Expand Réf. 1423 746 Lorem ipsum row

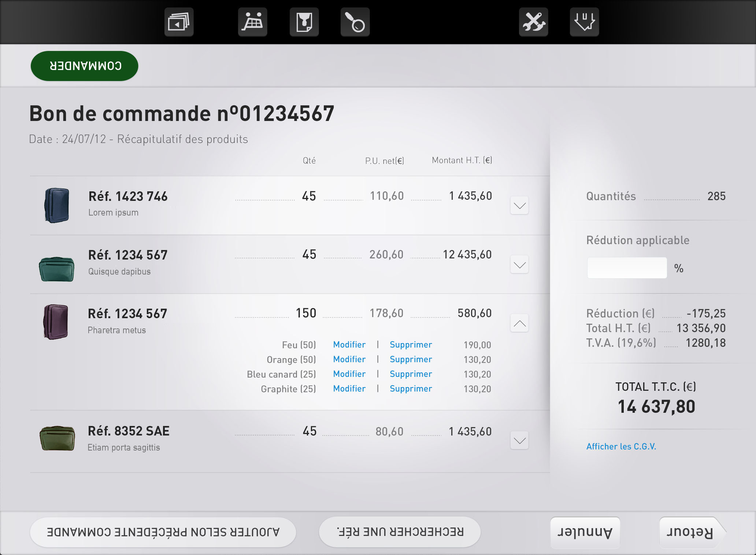[519, 206]
